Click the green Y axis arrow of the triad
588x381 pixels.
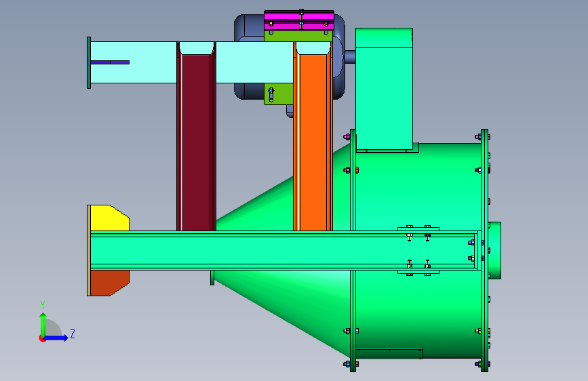[x=43, y=324]
